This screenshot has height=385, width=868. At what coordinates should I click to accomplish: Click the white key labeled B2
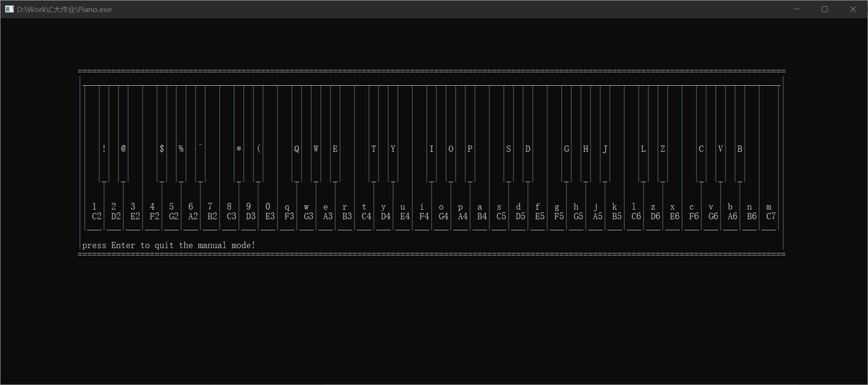[x=210, y=212]
